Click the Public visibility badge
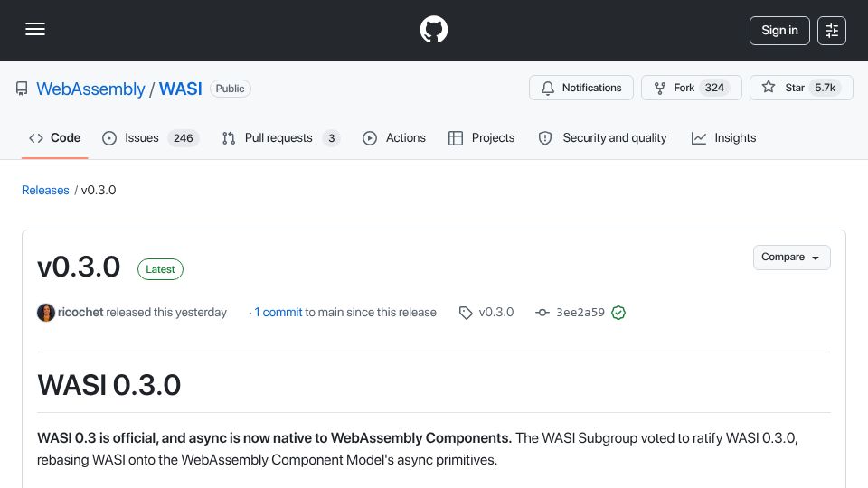 230,89
